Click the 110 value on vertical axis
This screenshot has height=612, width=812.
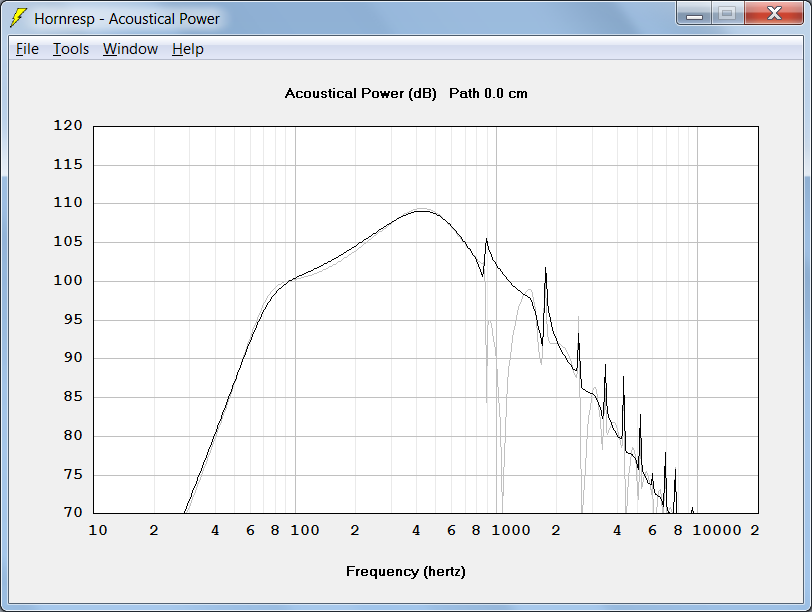68,202
